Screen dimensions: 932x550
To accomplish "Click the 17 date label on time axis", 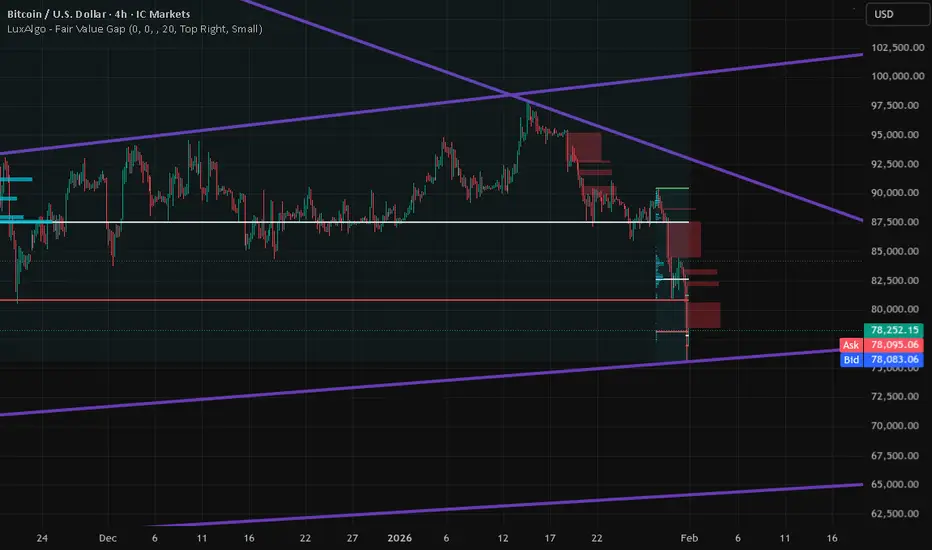I will 550,538.
